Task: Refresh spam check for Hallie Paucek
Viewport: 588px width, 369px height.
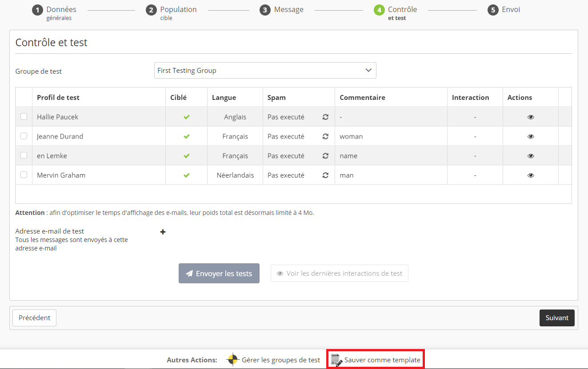Action: click(x=325, y=117)
